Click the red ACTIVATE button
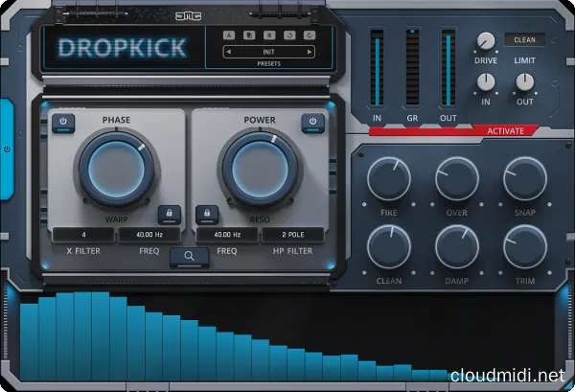 click(505, 130)
